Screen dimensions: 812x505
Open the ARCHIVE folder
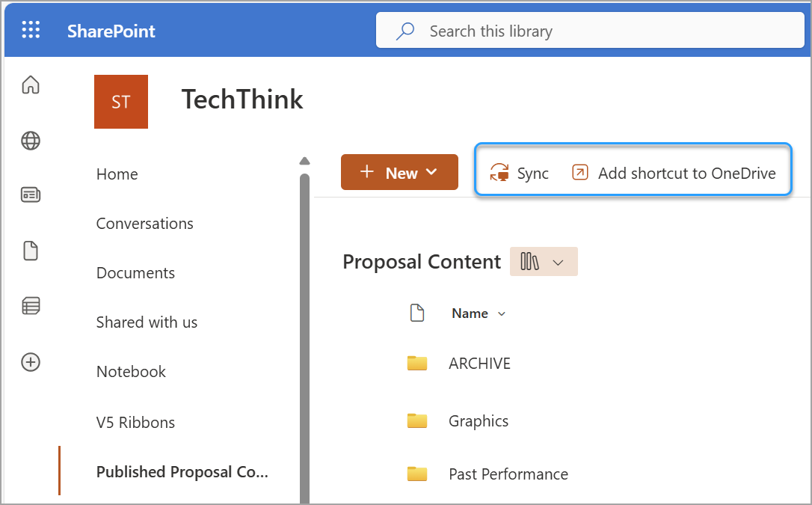479,364
